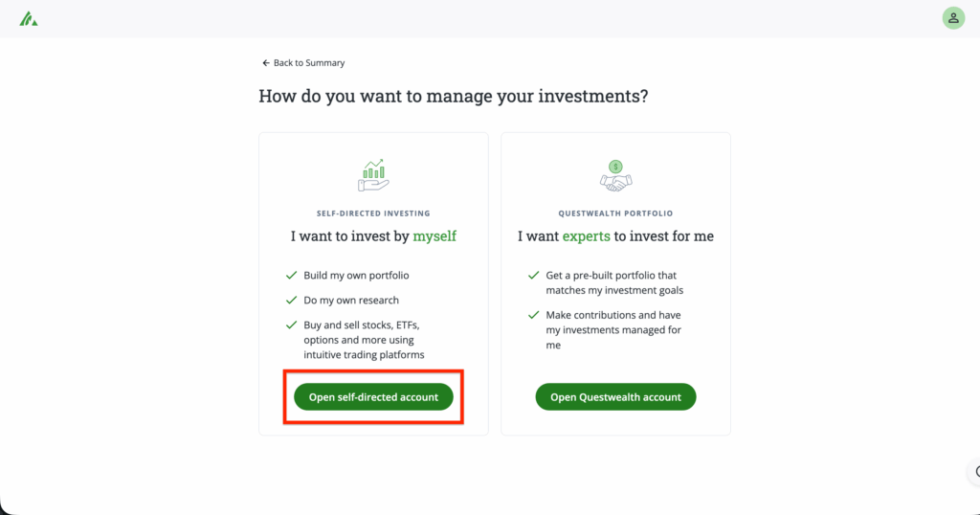Image resolution: width=980 pixels, height=515 pixels.
Task: Open Questwealth account
Action: 615,397
